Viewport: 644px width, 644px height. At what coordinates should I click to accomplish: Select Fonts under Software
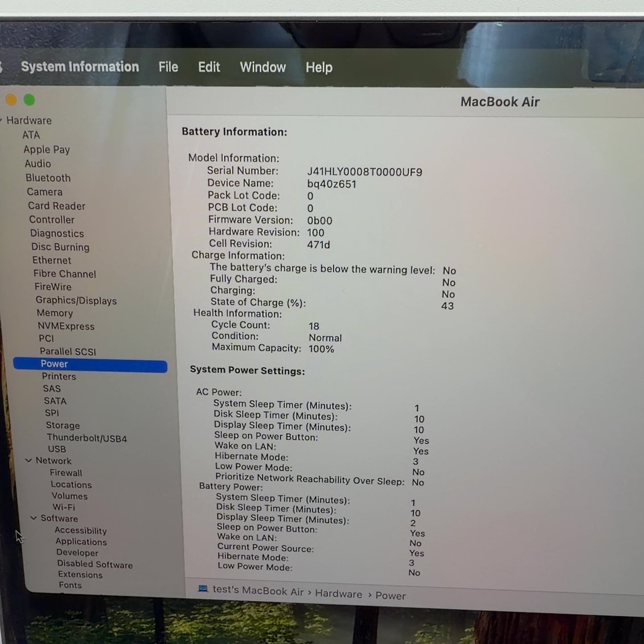point(70,585)
